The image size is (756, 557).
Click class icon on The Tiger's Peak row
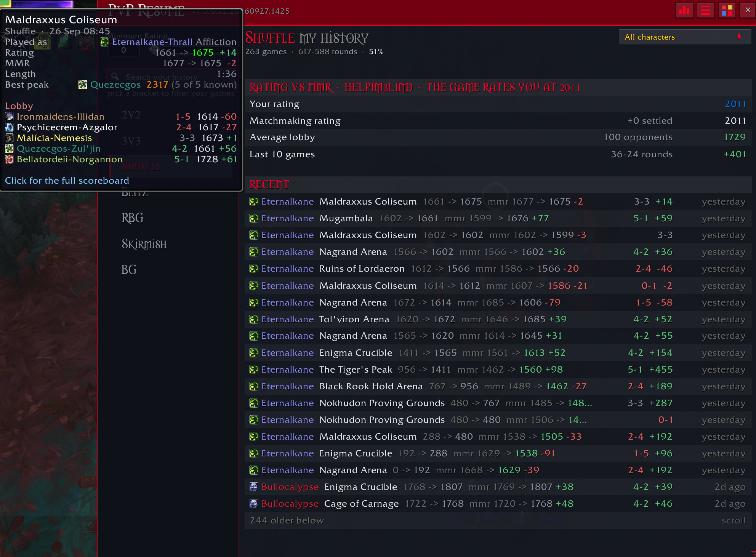pos(254,370)
